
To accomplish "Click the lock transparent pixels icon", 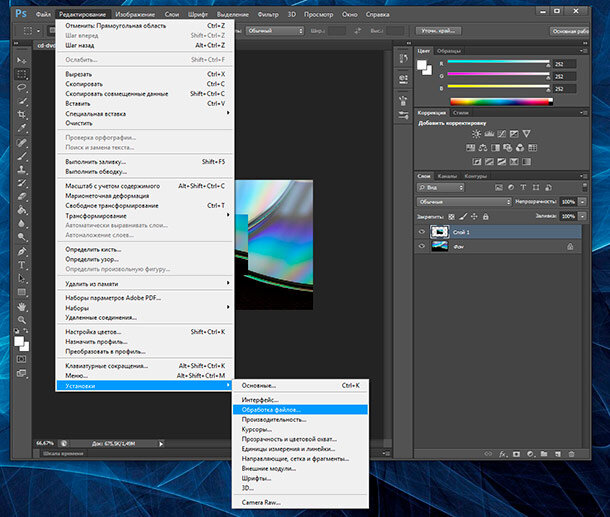I will coord(453,215).
